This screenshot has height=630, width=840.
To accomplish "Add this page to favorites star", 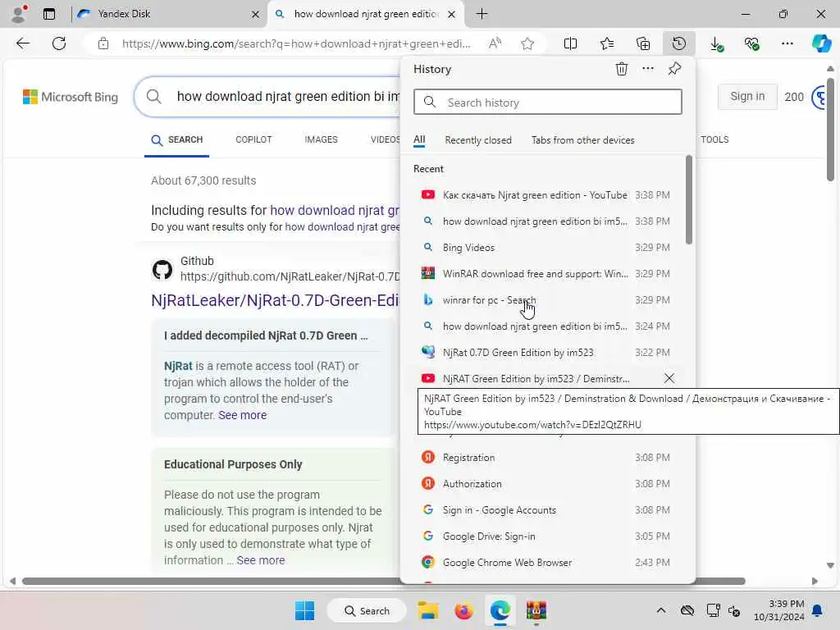I will point(527,43).
